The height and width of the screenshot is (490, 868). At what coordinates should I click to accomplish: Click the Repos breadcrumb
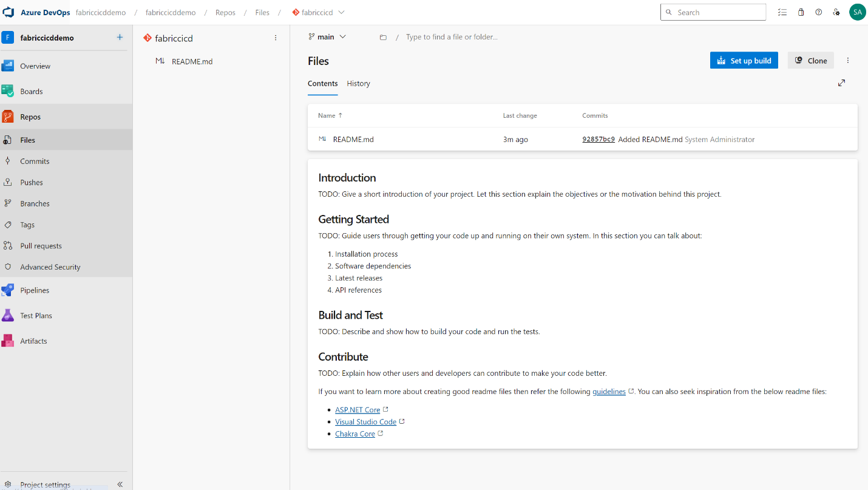click(x=225, y=12)
